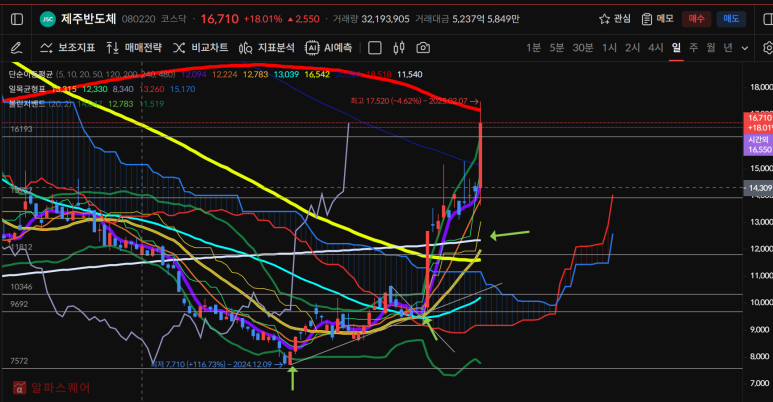This screenshot has height=402, width=773.
Task: Click the 14,309 crosshair price label
Action: (758, 188)
